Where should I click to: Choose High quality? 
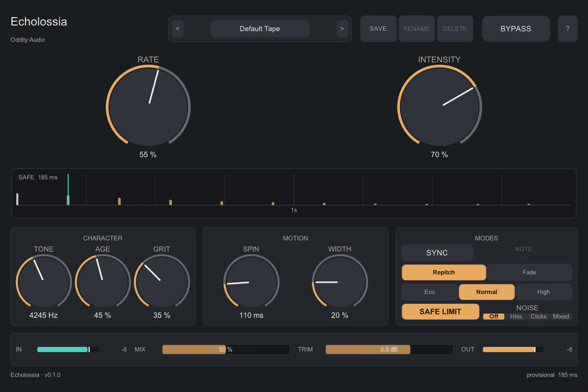pos(544,292)
